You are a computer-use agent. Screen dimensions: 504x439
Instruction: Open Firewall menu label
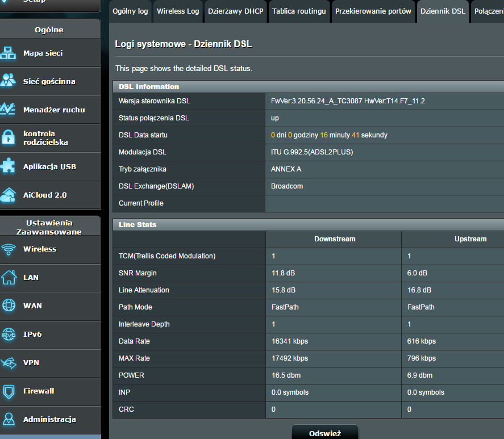point(39,391)
